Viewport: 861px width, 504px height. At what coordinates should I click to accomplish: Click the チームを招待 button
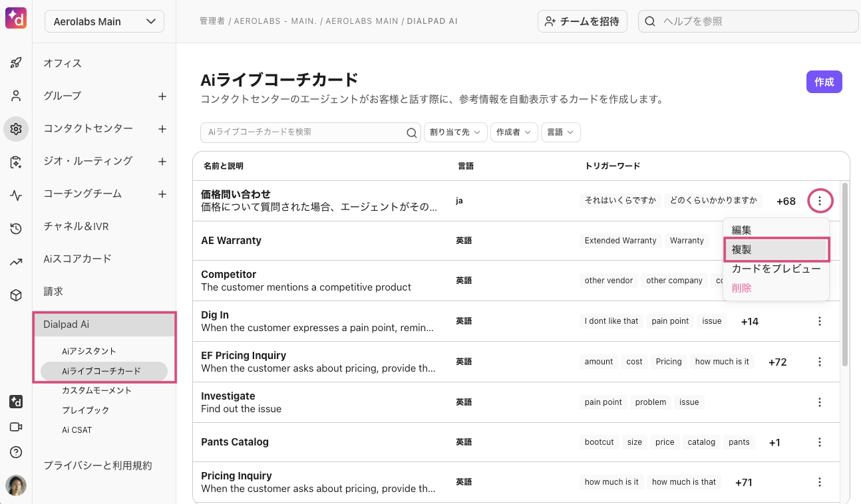click(x=582, y=21)
